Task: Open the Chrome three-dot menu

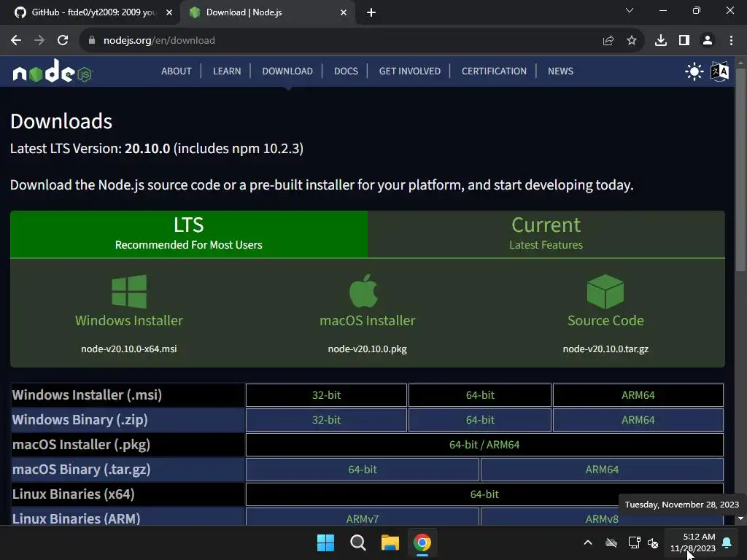Action: 731,41
